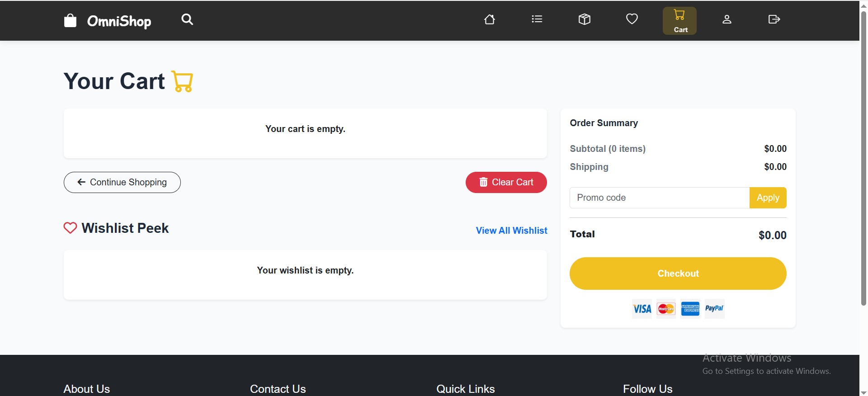Viewport: 868px width, 396px height.
Task: Click the OmniShop shopping bag logo
Action: (x=70, y=20)
